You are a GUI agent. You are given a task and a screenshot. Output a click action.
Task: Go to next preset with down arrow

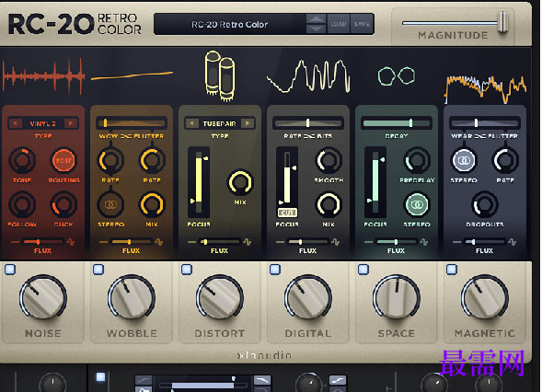pos(317,29)
